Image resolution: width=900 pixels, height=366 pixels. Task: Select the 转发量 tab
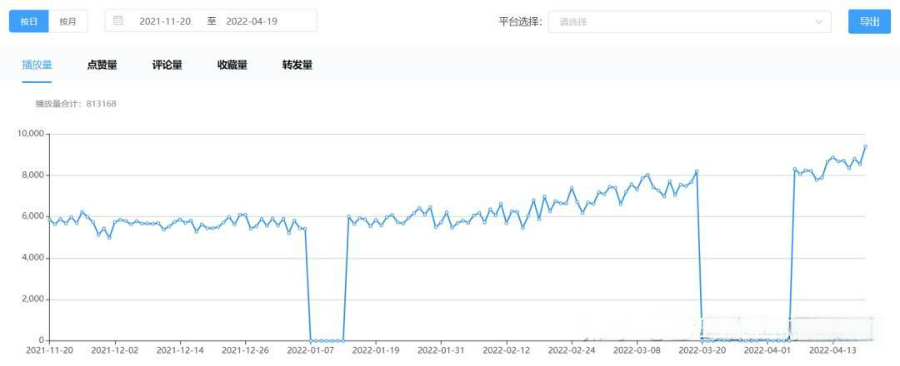297,65
